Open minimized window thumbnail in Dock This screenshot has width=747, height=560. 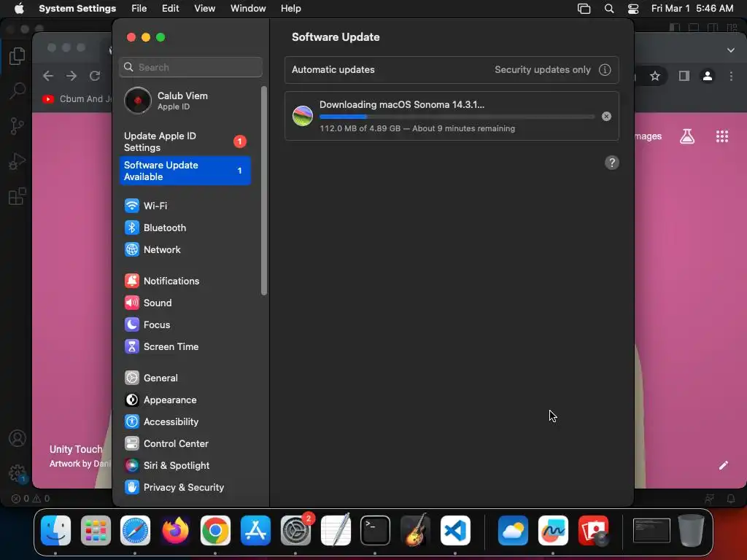[651, 530]
